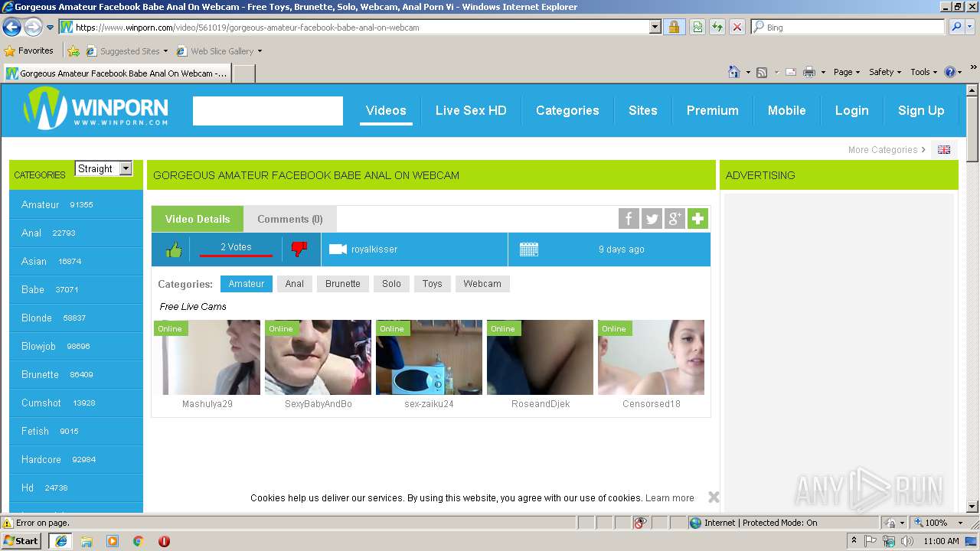Click the site search input field
980x551 pixels.
click(x=268, y=111)
